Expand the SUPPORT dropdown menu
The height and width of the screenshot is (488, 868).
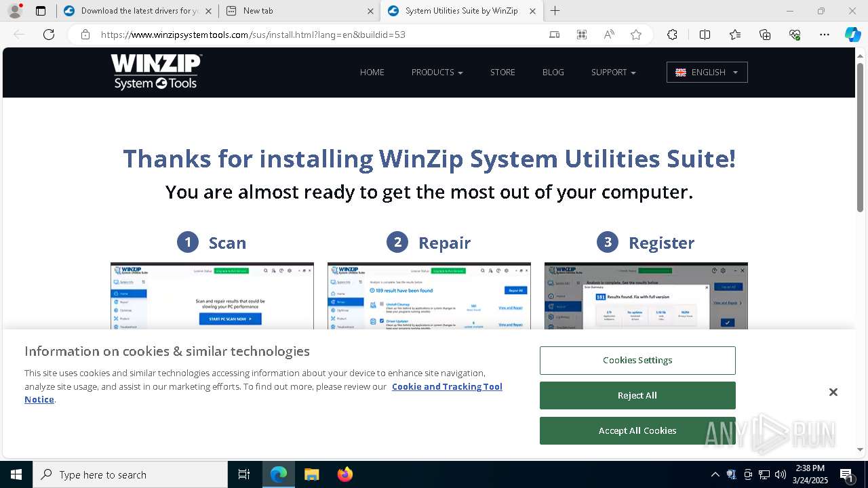(x=614, y=72)
